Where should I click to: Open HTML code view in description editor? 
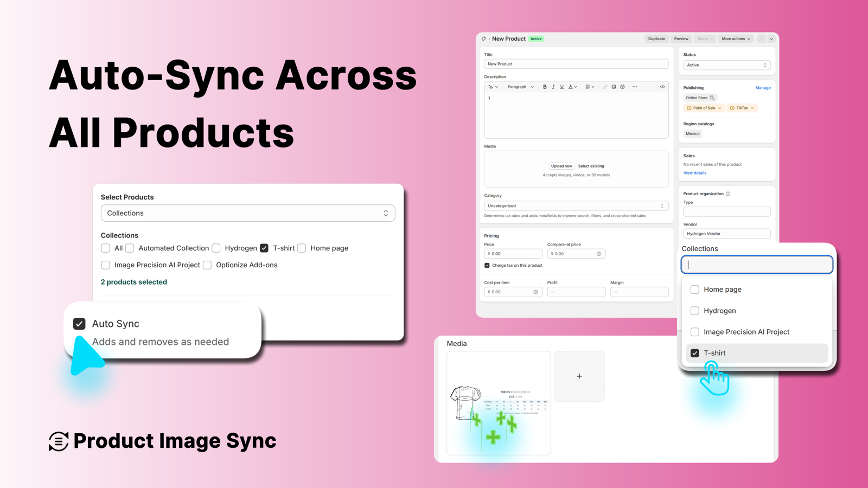[662, 87]
